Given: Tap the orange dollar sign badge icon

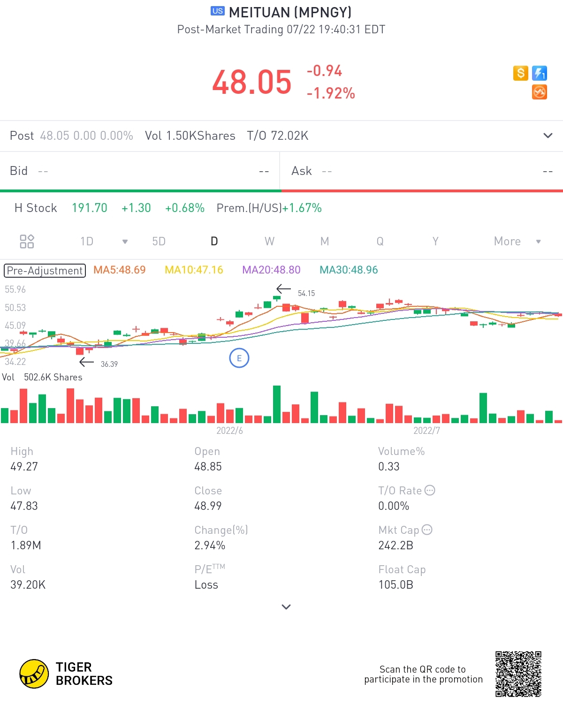Looking at the screenshot, I should [x=520, y=73].
